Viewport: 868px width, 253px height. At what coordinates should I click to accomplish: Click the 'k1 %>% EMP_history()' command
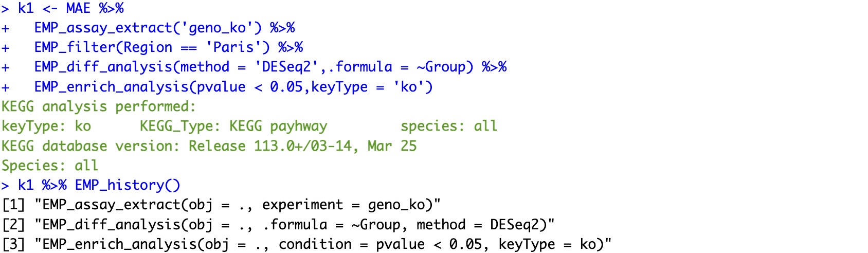tap(99, 185)
